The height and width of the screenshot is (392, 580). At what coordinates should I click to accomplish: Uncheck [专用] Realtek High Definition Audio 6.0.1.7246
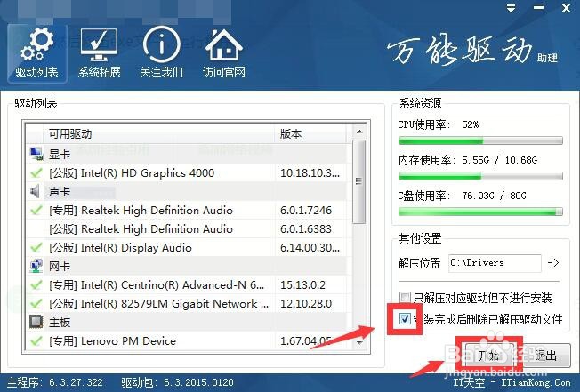[x=36, y=211]
